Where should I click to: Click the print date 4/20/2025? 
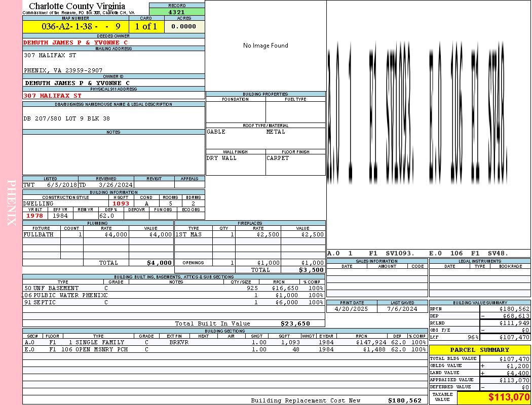351,309
